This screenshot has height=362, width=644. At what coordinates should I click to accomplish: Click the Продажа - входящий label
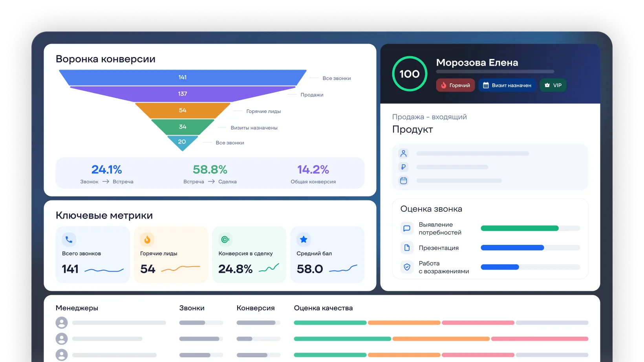429,117
